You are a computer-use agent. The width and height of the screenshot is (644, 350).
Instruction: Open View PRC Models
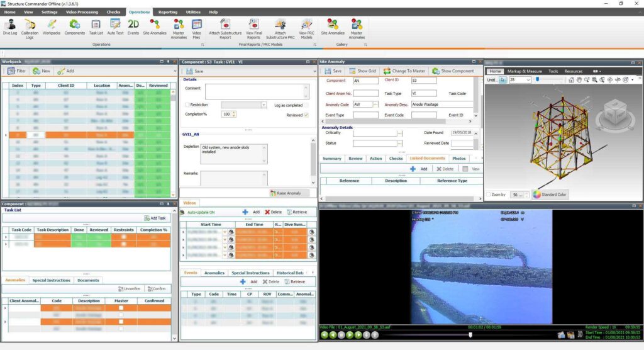coord(306,26)
